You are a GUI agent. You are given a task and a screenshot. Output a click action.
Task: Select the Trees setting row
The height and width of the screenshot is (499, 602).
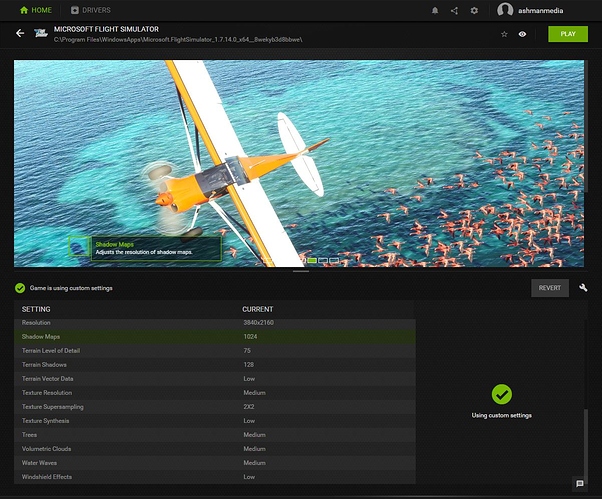(215, 435)
